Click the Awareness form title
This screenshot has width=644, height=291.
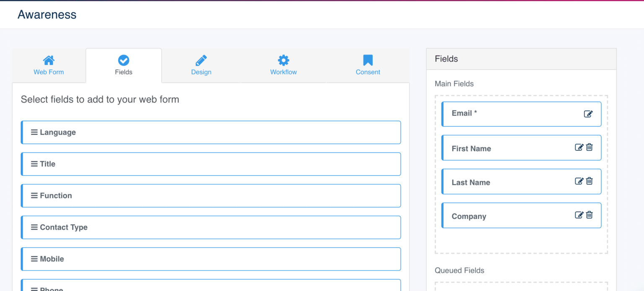pos(47,15)
